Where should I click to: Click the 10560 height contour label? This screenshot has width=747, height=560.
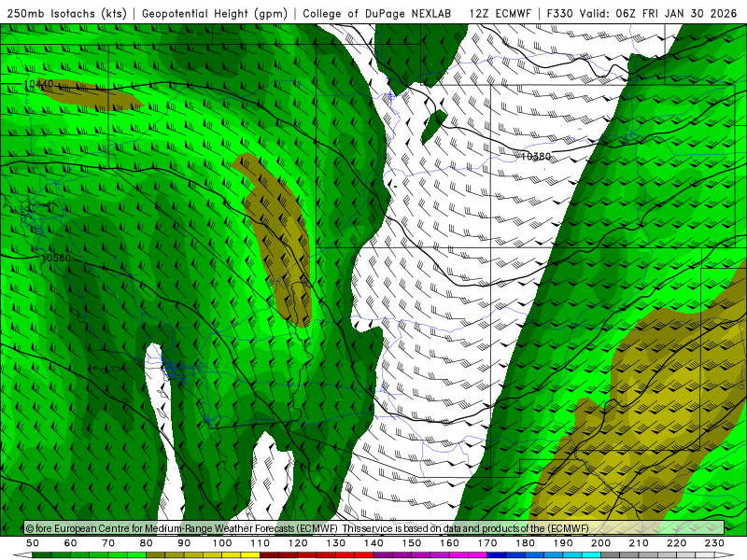[x=56, y=258]
